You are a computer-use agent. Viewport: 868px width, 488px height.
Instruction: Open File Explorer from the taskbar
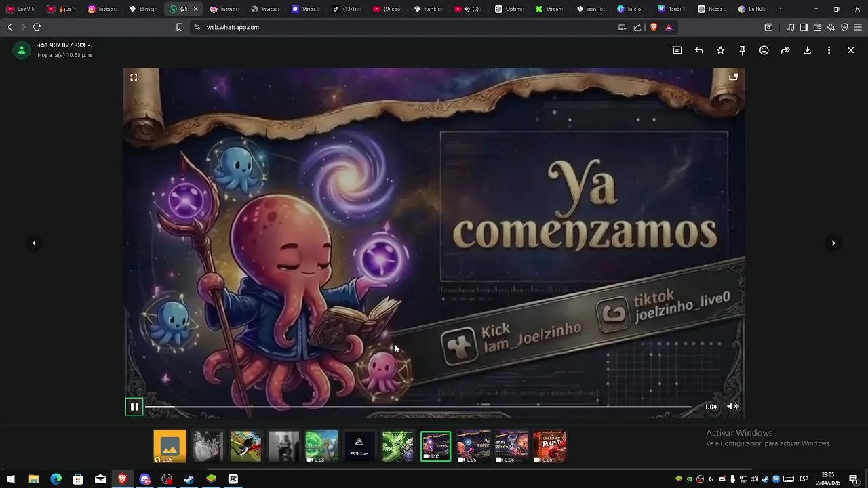tap(33, 479)
